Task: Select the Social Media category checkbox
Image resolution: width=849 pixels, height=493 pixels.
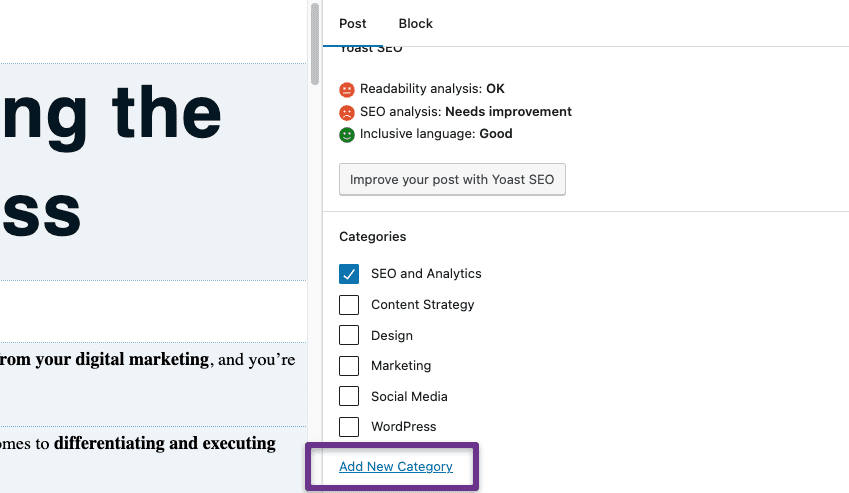Action: (349, 397)
